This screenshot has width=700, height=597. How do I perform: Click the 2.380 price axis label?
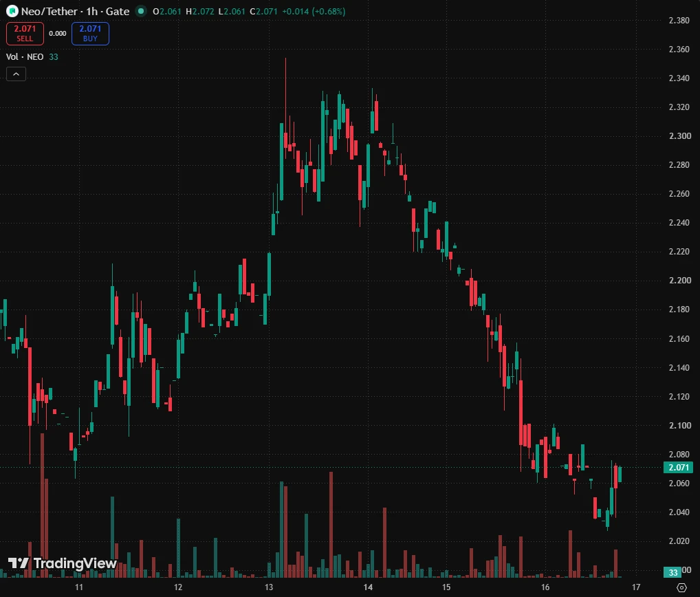pyautogui.click(x=679, y=21)
